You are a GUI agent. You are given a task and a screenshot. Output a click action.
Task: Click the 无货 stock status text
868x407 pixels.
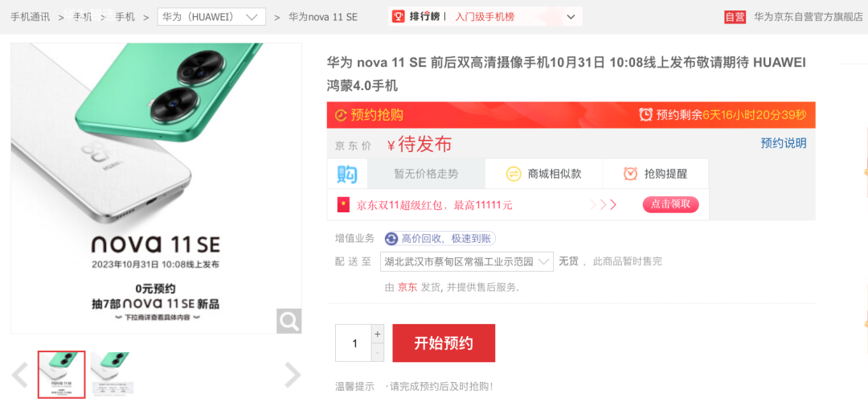568,261
